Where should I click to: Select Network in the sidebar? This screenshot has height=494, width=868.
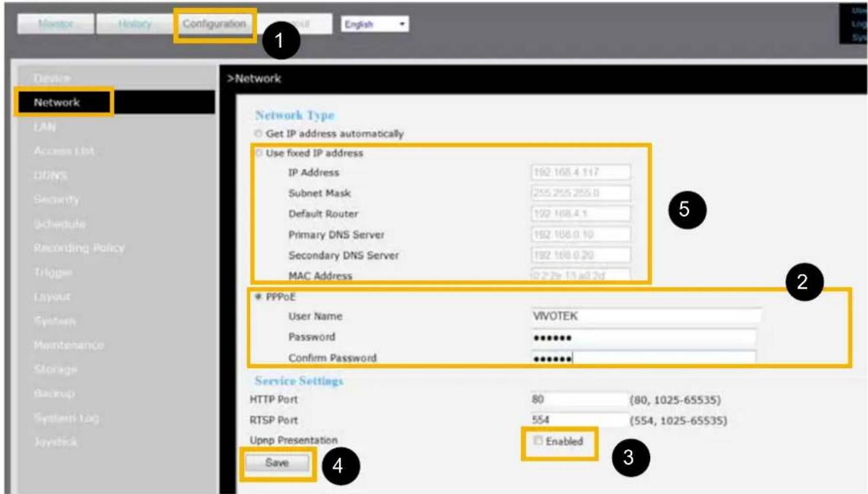pyautogui.click(x=57, y=102)
